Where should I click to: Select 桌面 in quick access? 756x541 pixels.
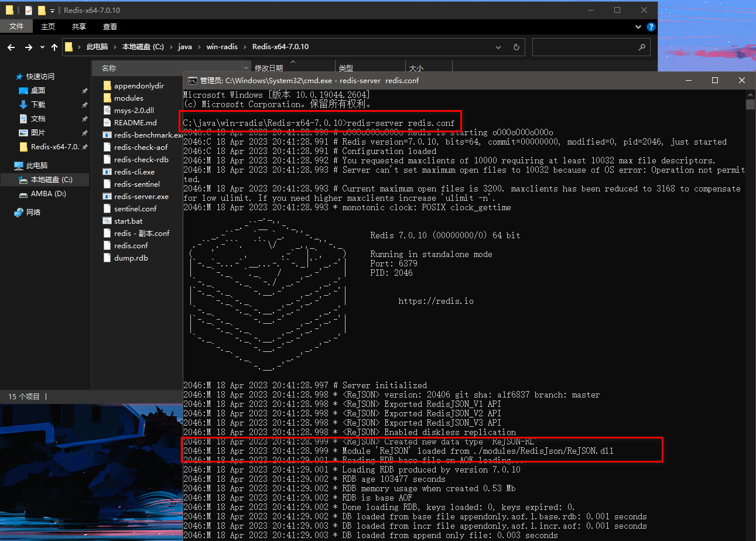tap(37, 90)
